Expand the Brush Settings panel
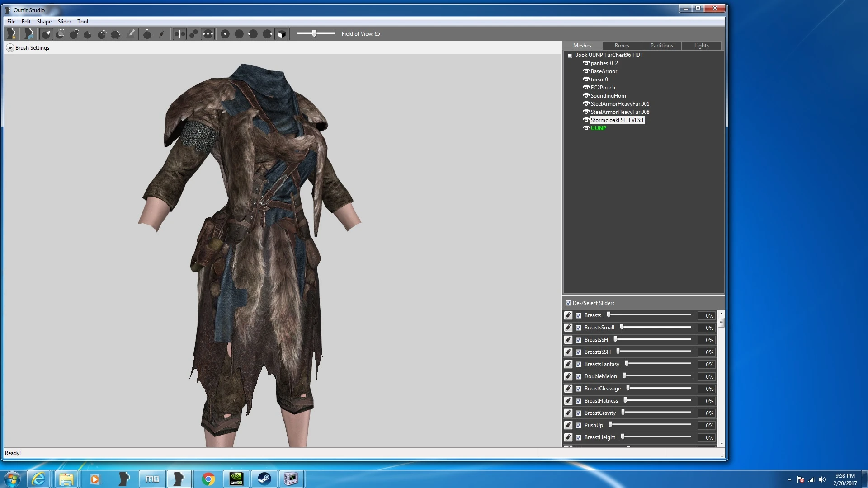This screenshot has width=868, height=488. pyautogui.click(x=10, y=48)
